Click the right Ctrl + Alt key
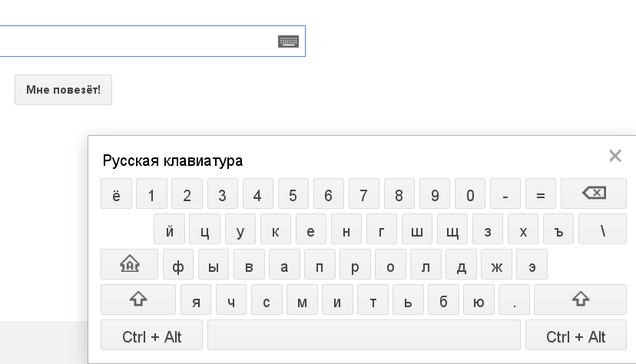This screenshot has height=364, width=636. [576, 335]
